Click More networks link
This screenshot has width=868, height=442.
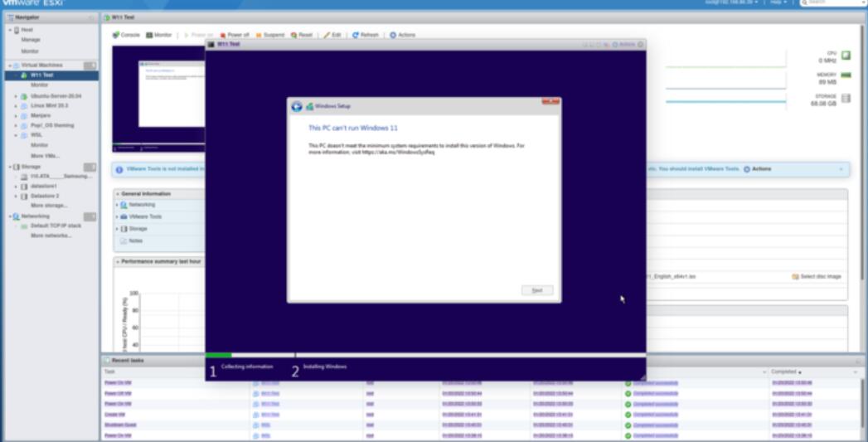pos(51,236)
